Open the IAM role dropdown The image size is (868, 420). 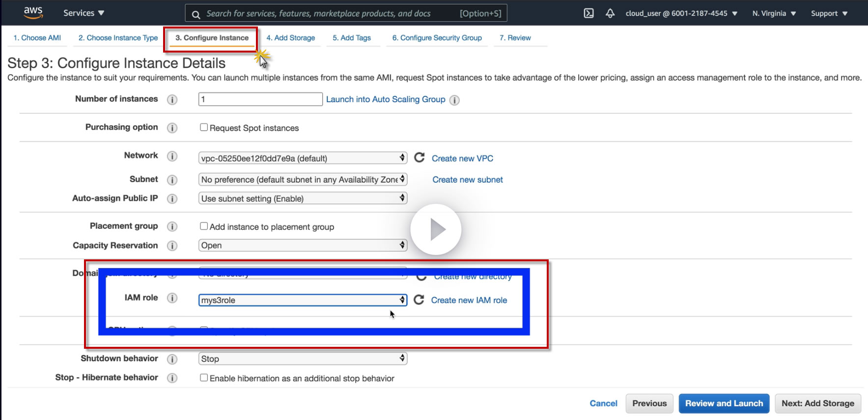click(x=303, y=300)
